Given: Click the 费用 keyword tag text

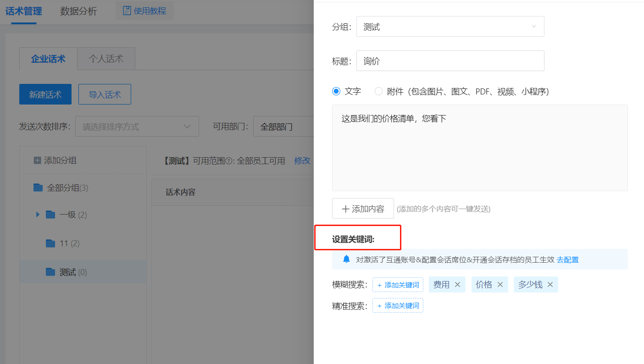Looking at the screenshot, I should click(x=441, y=285).
